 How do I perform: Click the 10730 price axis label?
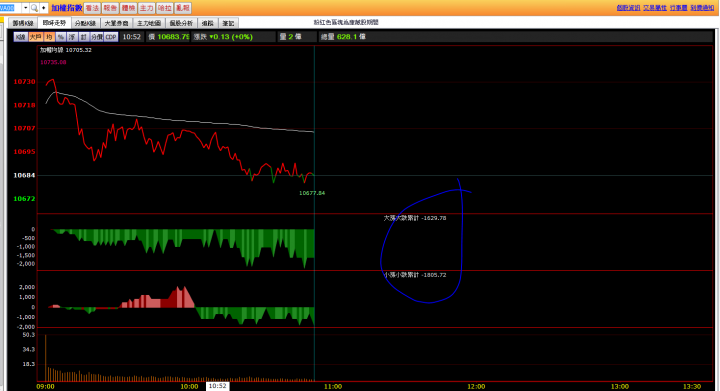pos(24,82)
